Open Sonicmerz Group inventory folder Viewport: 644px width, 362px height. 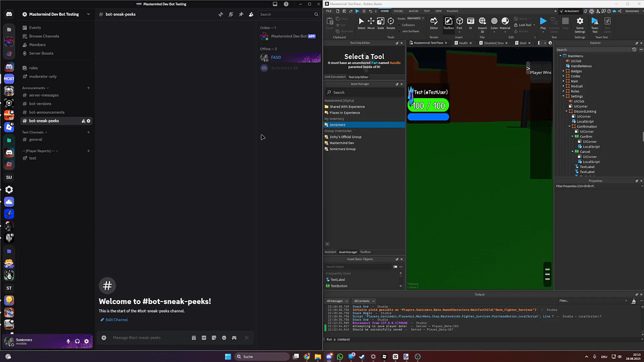[343, 149]
